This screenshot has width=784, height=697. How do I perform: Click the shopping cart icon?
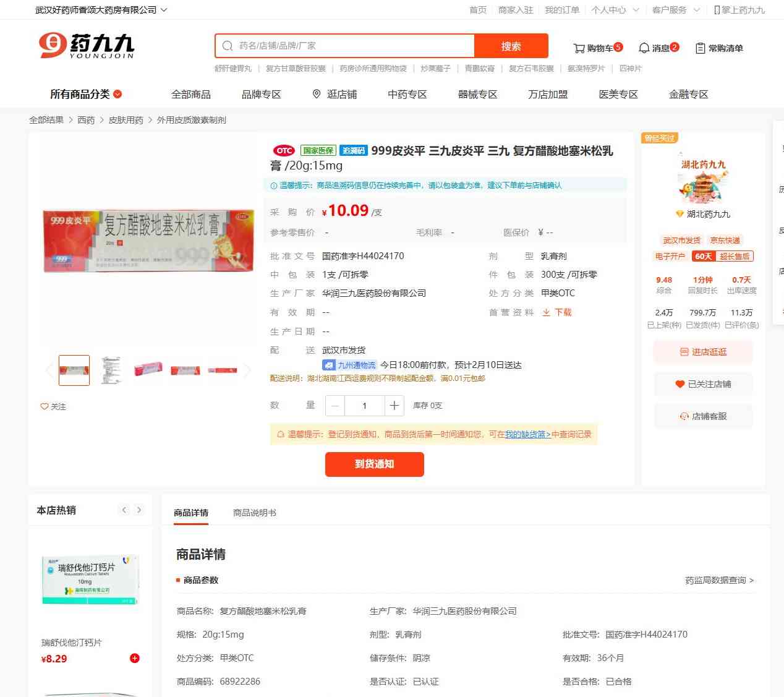[579, 48]
